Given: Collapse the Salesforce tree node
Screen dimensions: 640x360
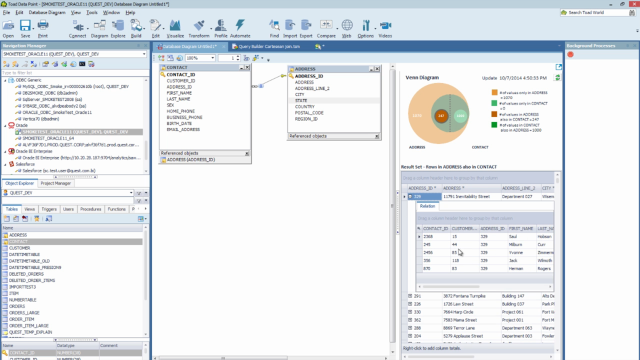Looking at the screenshot, I should point(5,164).
